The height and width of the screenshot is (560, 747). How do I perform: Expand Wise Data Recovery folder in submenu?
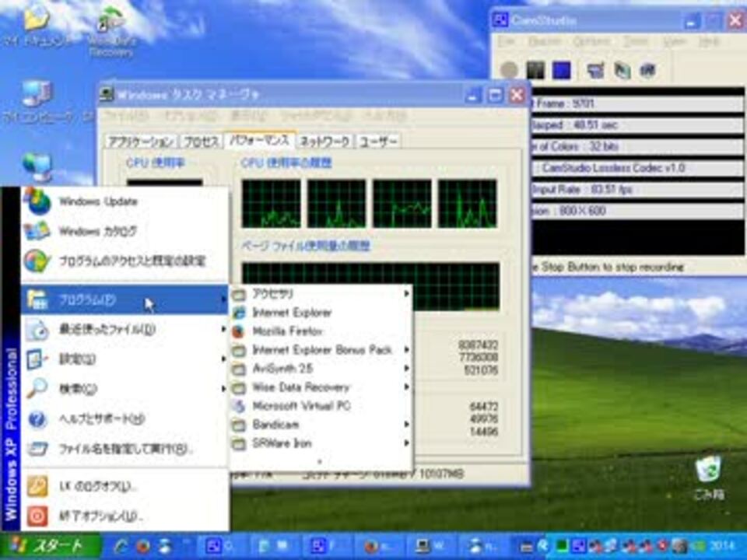pyautogui.click(x=321, y=387)
